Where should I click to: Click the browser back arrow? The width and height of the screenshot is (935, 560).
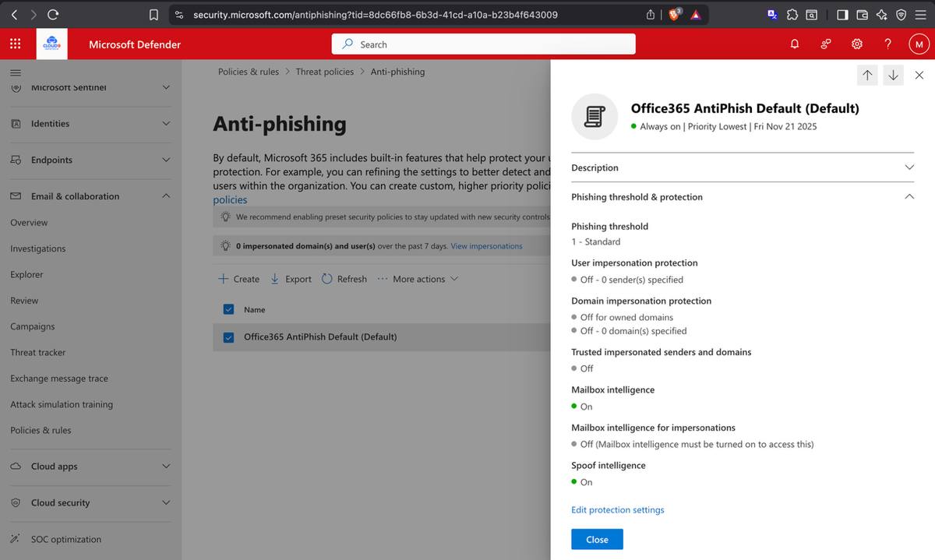(13, 14)
